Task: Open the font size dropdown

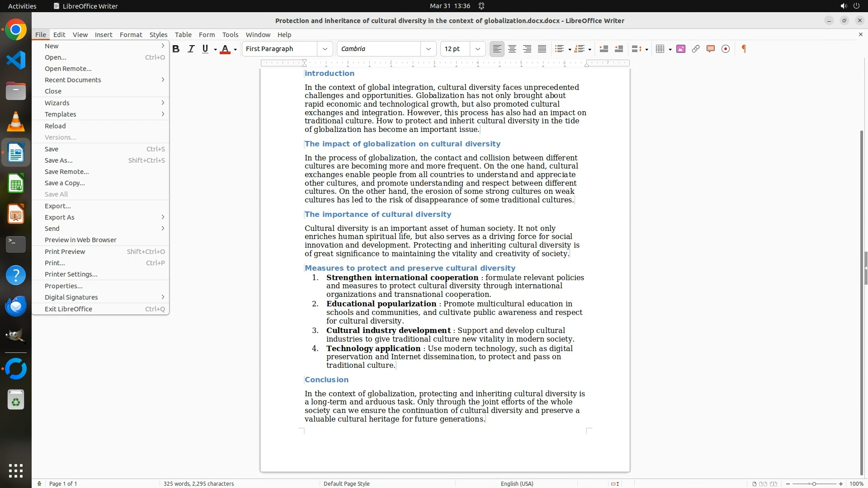Action: click(x=477, y=49)
